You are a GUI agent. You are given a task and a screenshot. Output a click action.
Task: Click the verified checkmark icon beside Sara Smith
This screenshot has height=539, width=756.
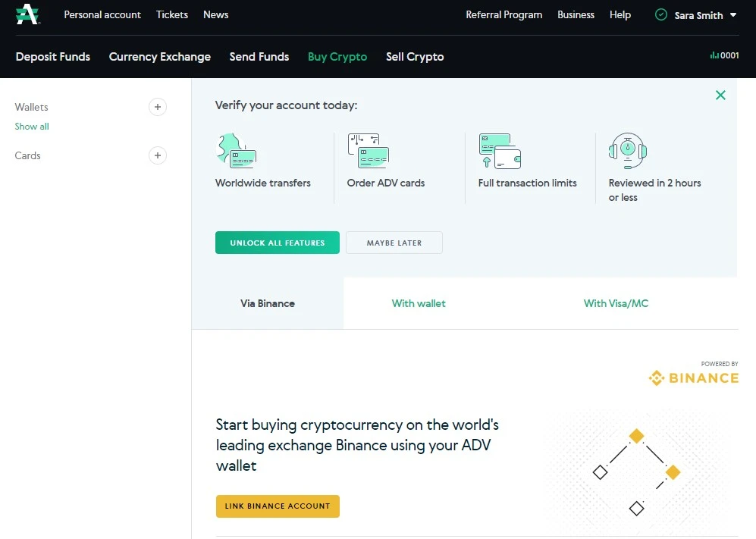click(661, 15)
